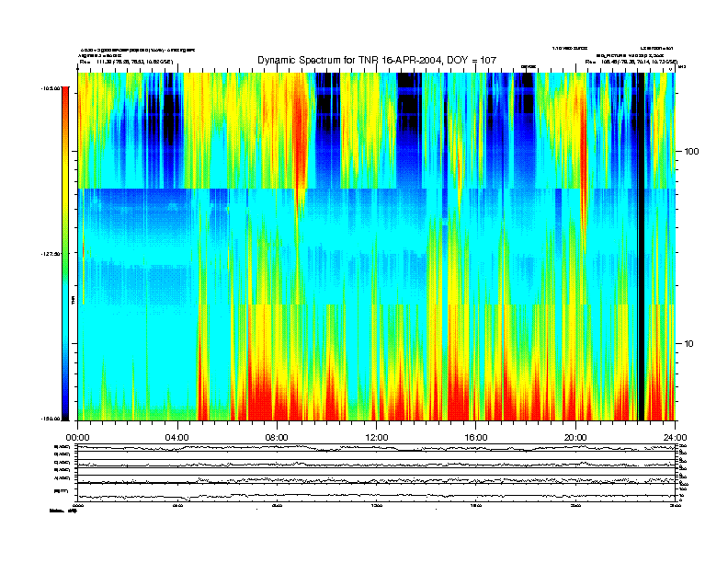Click the 20:00 time axis label
Screen dimensions: 728x563
pos(575,438)
